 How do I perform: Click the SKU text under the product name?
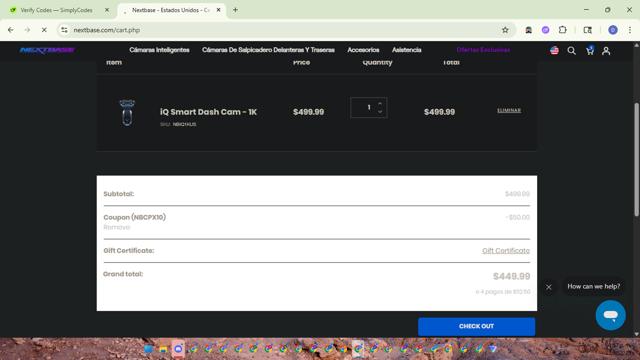[x=178, y=124]
